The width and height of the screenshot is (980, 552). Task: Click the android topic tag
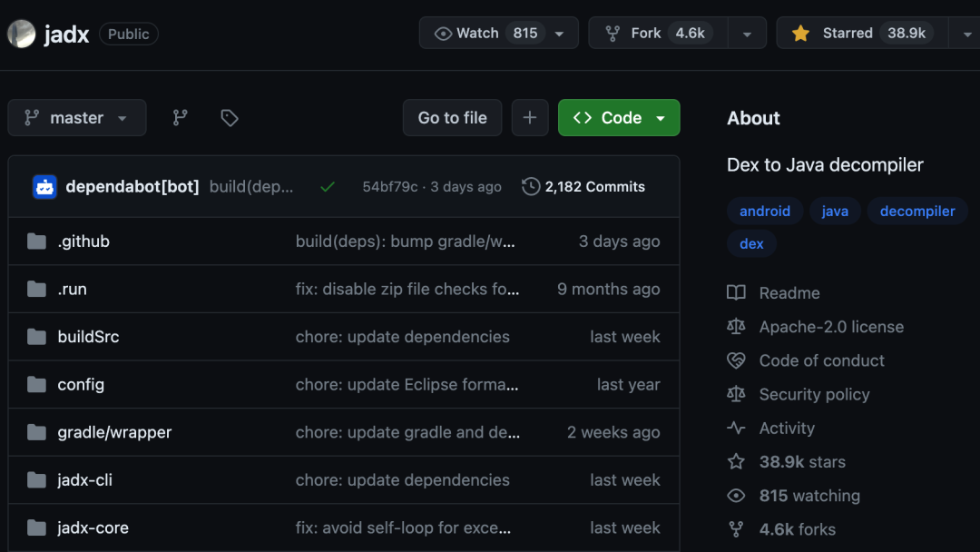click(765, 212)
